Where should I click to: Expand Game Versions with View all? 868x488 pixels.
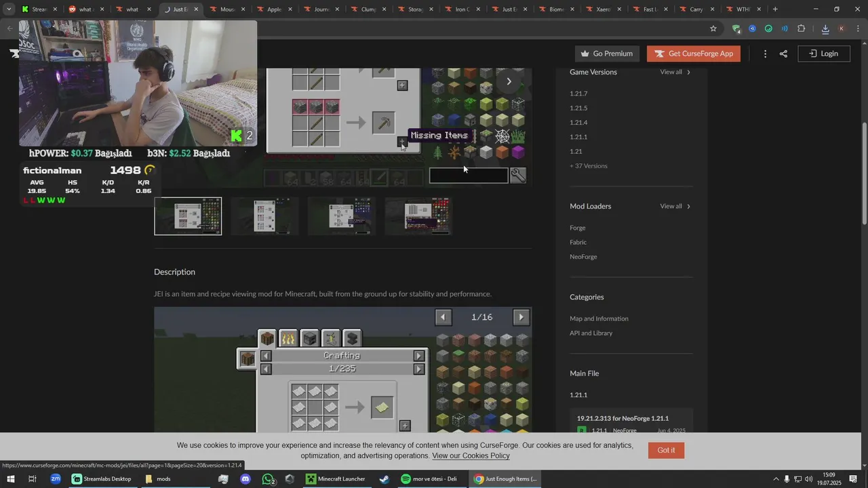675,72
